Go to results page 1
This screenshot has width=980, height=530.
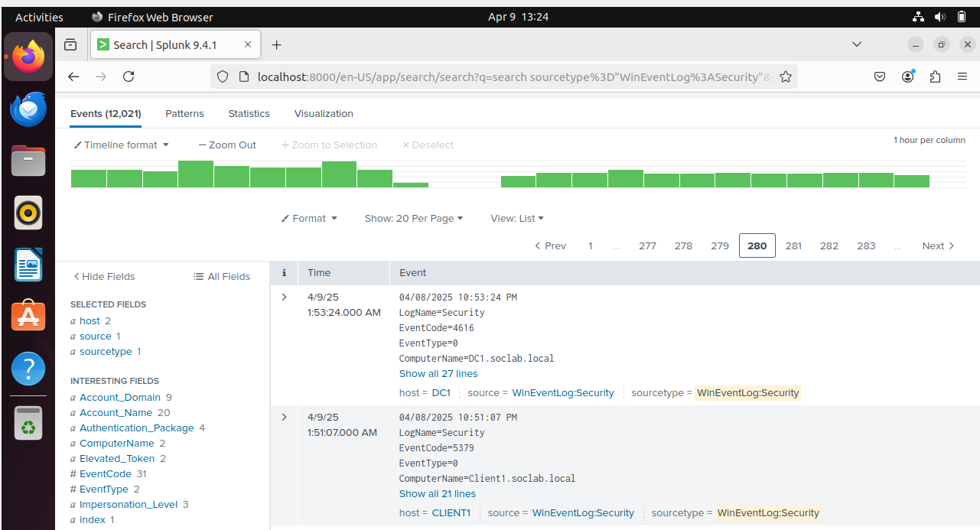pyautogui.click(x=591, y=245)
